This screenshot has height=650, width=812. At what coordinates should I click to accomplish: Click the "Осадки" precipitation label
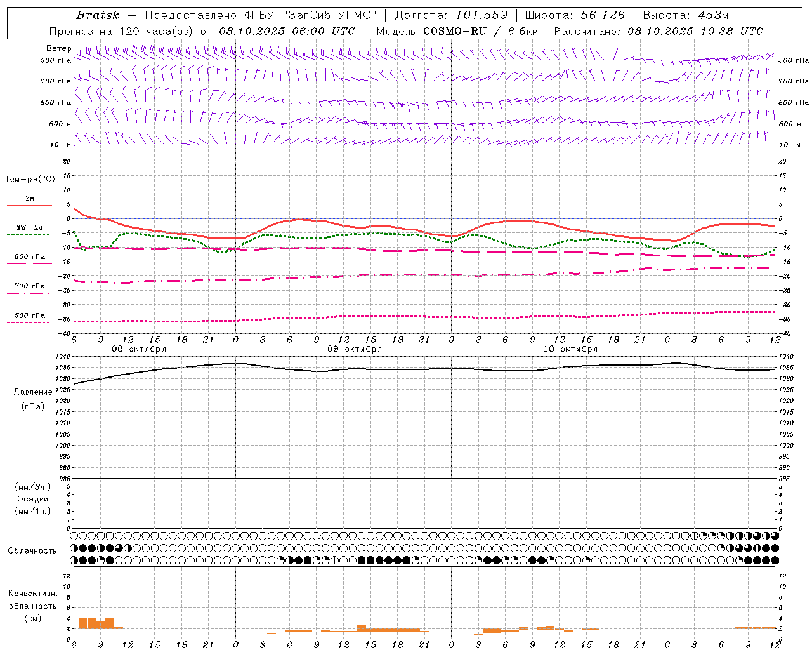(x=33, y=499)
